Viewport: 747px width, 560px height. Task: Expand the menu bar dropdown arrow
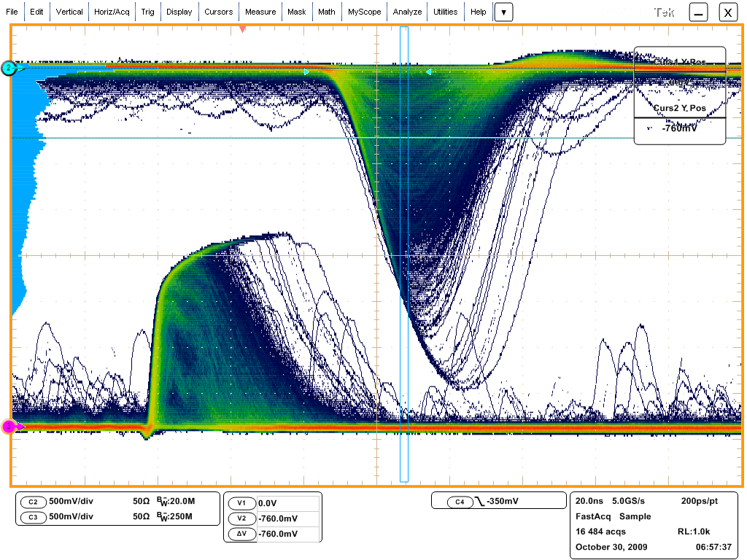tap(504, 12)
